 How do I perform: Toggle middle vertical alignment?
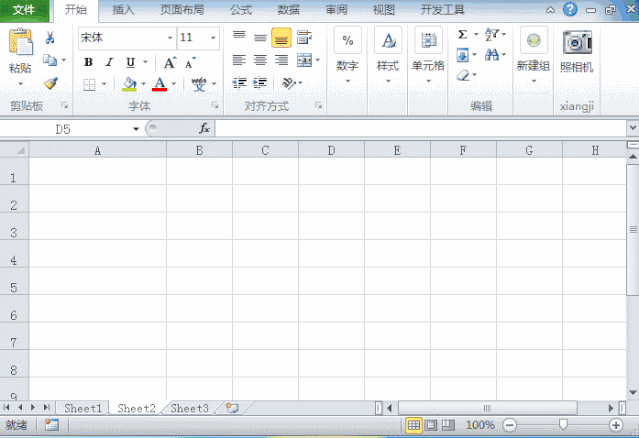point(260,38)
